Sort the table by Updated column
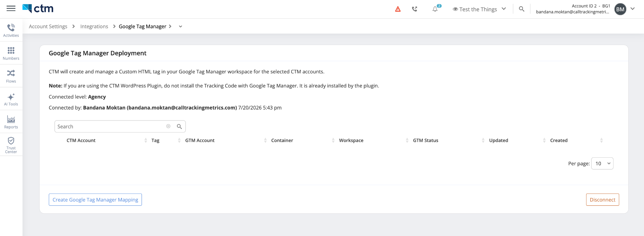 coord(498,140)
